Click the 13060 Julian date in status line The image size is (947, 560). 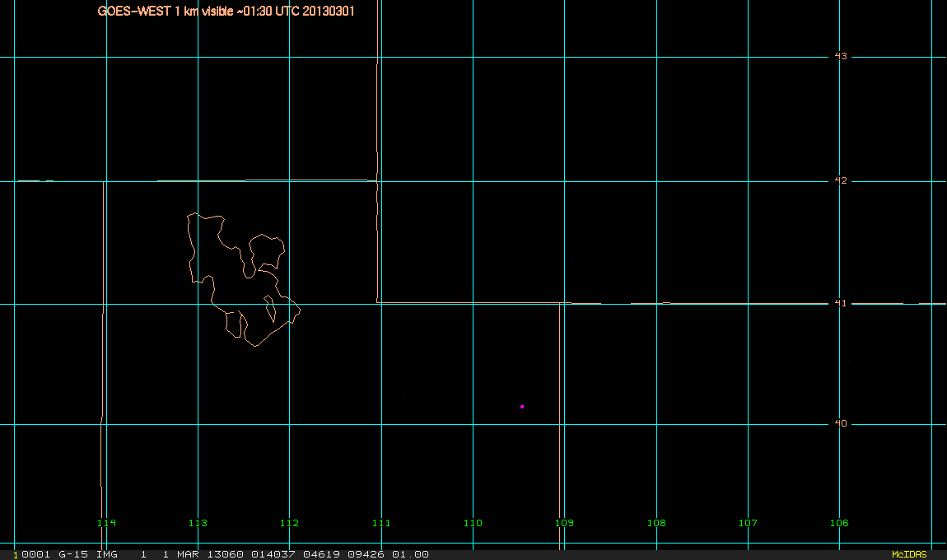[226, 554]
